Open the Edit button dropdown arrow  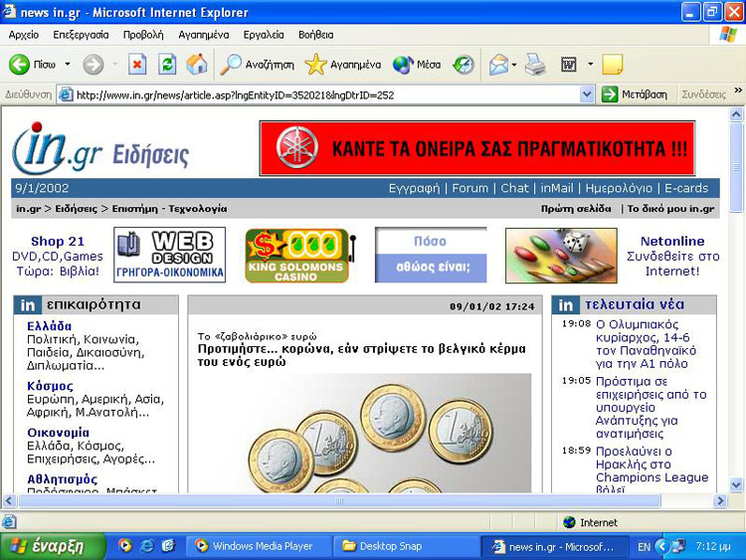tap(591, 65)
